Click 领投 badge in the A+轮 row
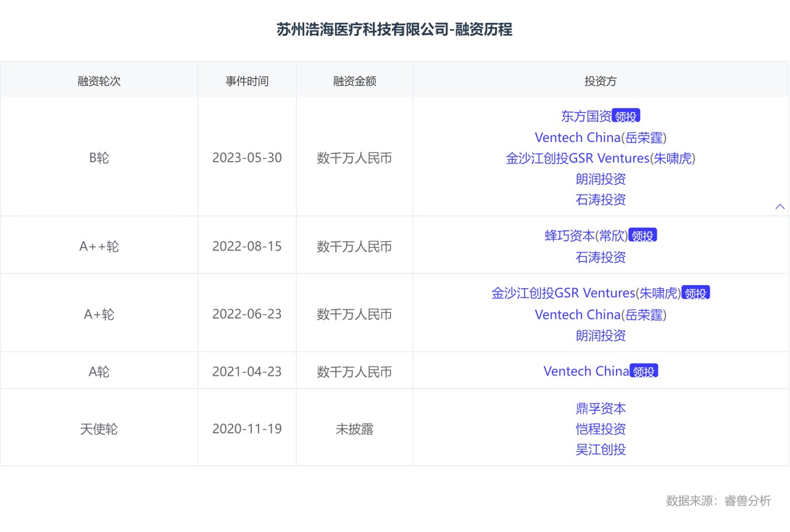 [x=696, y=293]
